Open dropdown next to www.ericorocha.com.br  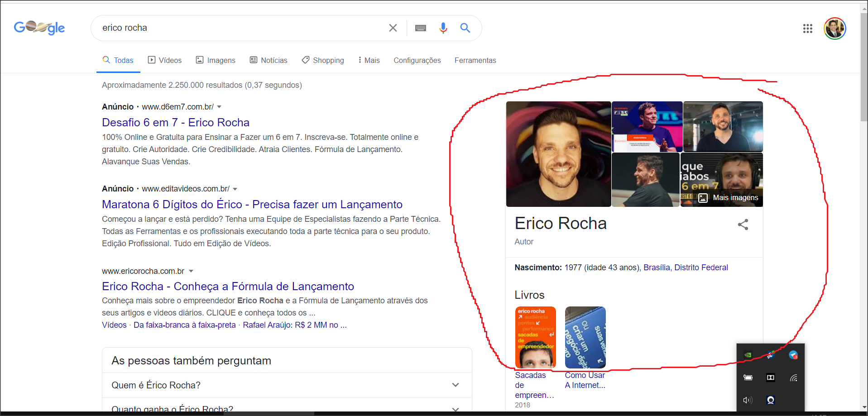191,271
